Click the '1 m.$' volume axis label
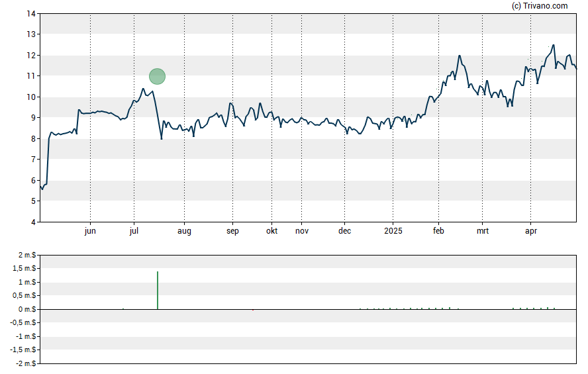Image resolution: width=588 pixels, height=374 pixels. click(27, 282)
